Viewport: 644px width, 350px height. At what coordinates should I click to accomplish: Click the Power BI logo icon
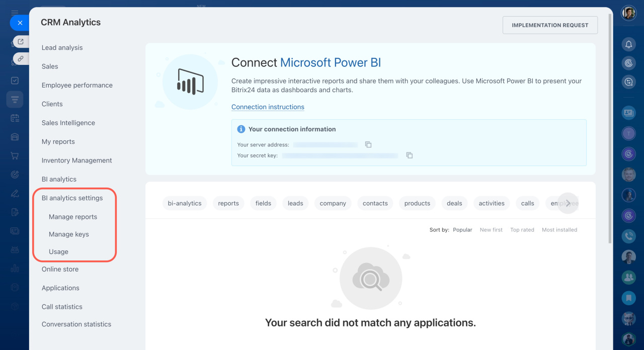coord(190,82)
